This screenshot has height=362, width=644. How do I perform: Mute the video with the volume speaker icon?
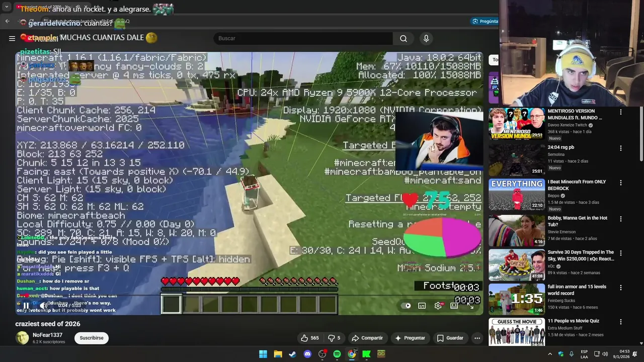[44, 305]
